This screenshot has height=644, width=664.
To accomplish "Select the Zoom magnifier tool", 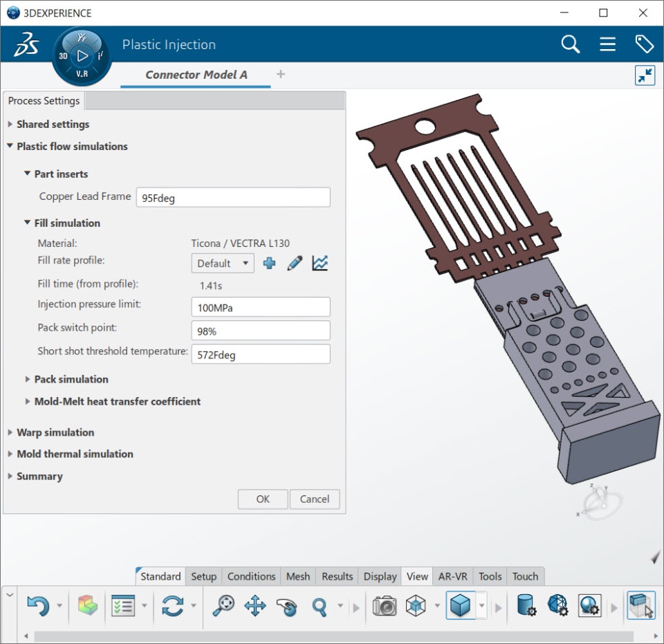I will (x=320, y=607).
